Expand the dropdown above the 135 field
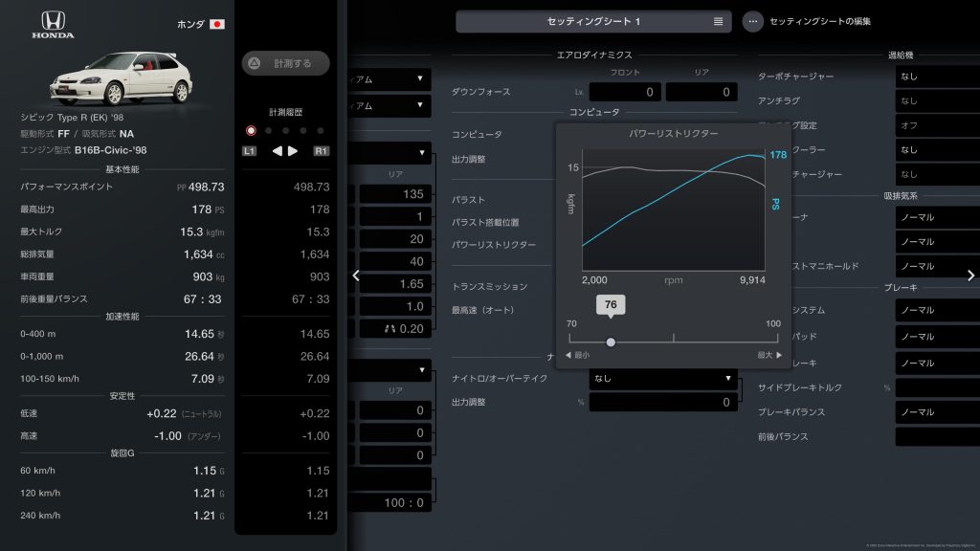 tap(390, 152)
